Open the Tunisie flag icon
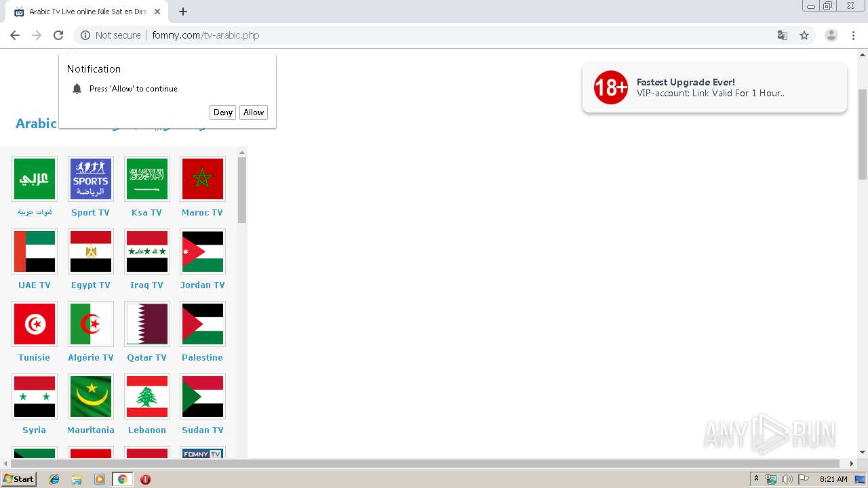Image resolution: width=868 pixels, height=488 pixels. (34, 324)
